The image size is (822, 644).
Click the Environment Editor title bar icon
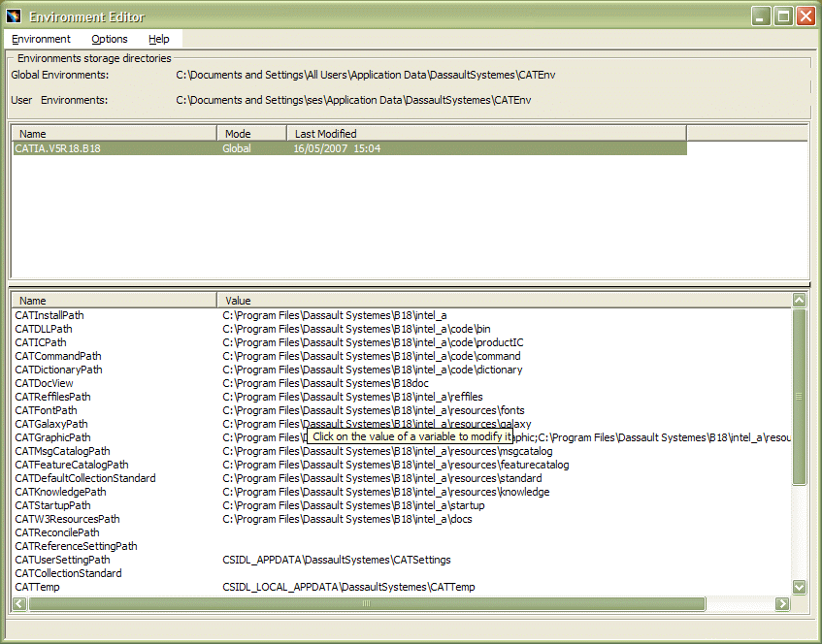tap(14, 16)
